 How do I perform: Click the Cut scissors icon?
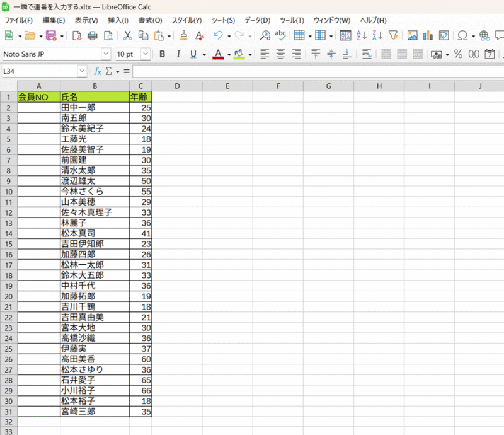127,36
